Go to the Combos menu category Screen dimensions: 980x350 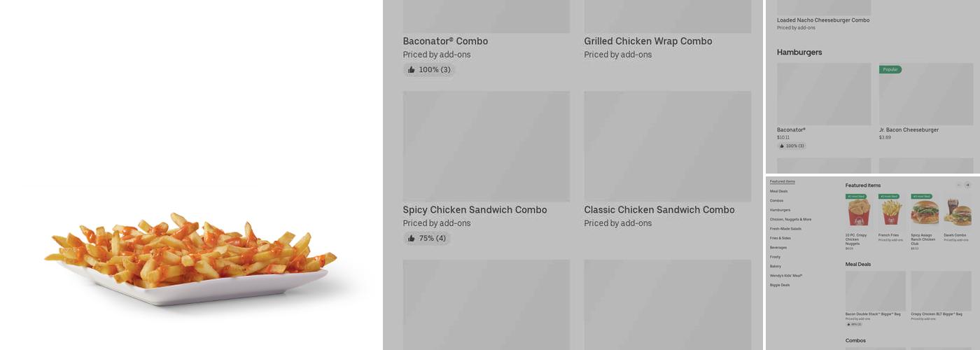click(x=776, y=201)
